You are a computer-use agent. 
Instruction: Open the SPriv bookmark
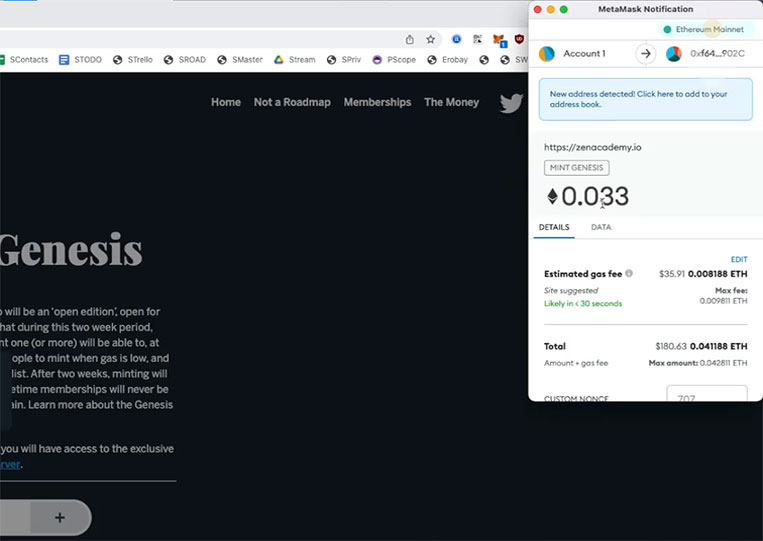pos(344,59)
